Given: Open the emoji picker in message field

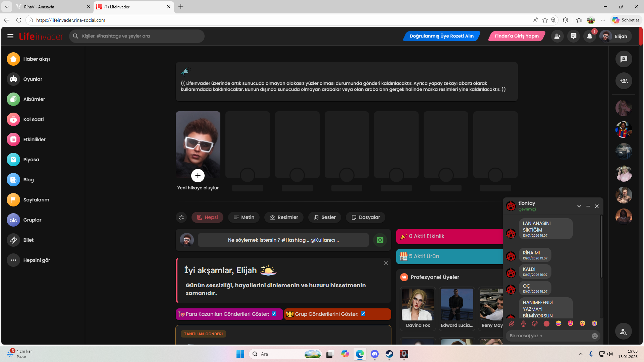Looking at the screenshot, I should [595, 336].
